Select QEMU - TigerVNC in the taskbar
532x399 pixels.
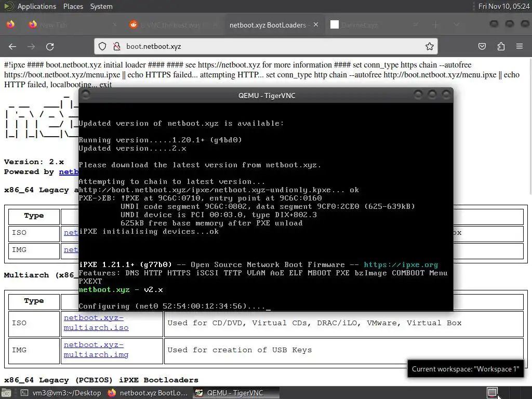235,393
